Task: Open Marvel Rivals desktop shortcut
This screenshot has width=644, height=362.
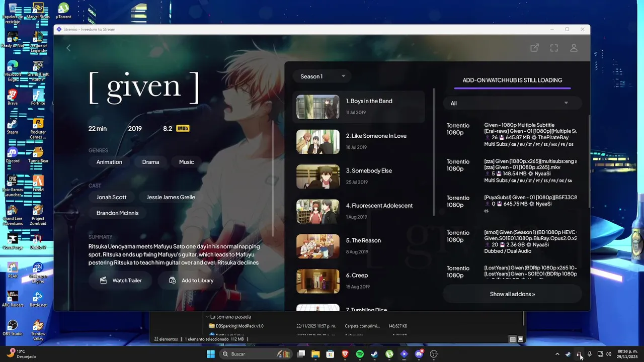Action: coord(38,11)
